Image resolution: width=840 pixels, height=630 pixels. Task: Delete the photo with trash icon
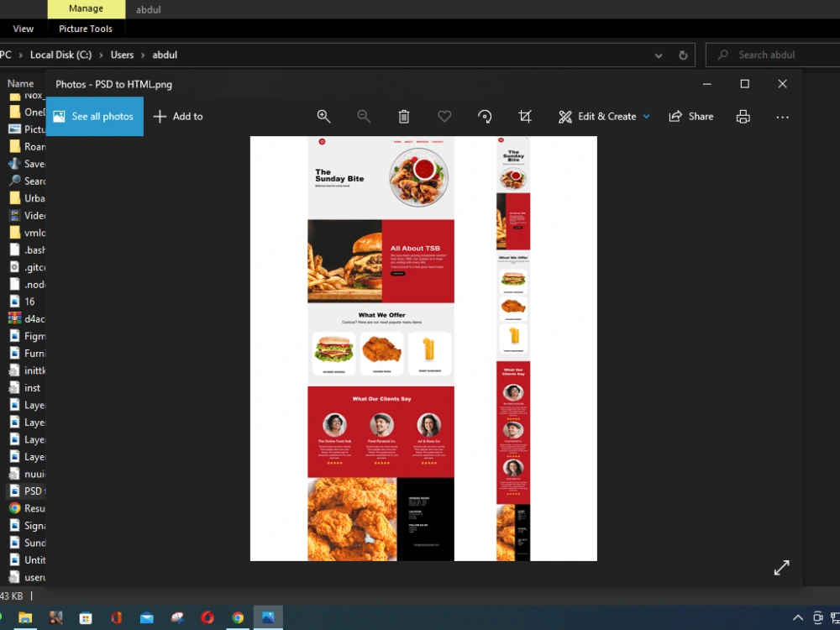point(404,116)
